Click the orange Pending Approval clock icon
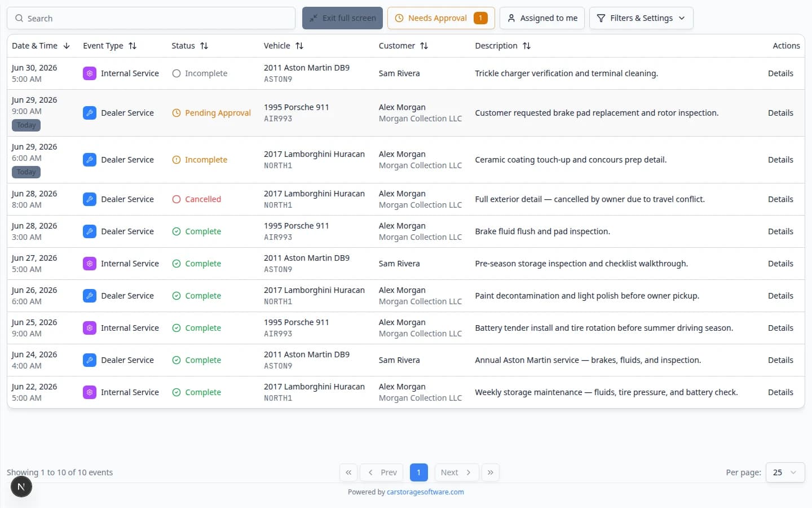This screenshot has width=812, height=508. pyautogui.click(x=176, y=113)
